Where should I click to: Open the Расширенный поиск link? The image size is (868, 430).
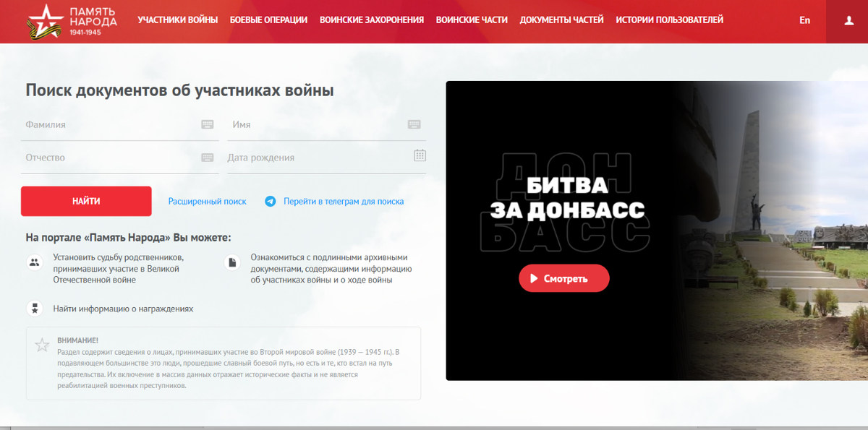(208, 202)
